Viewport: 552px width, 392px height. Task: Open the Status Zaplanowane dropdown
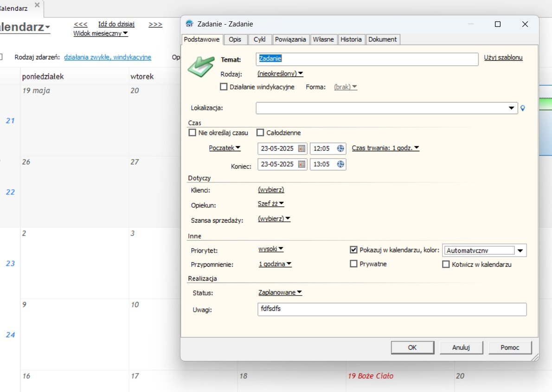tap(280, 293)
